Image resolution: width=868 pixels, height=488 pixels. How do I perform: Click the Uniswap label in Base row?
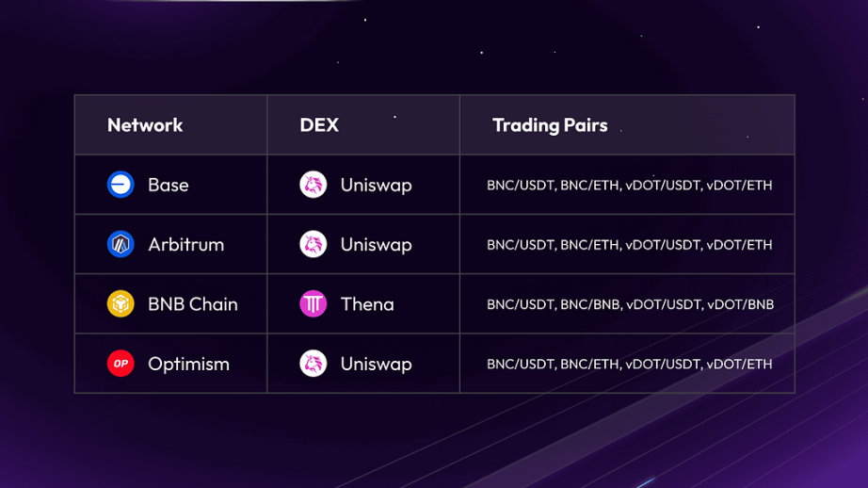point(377,186)
